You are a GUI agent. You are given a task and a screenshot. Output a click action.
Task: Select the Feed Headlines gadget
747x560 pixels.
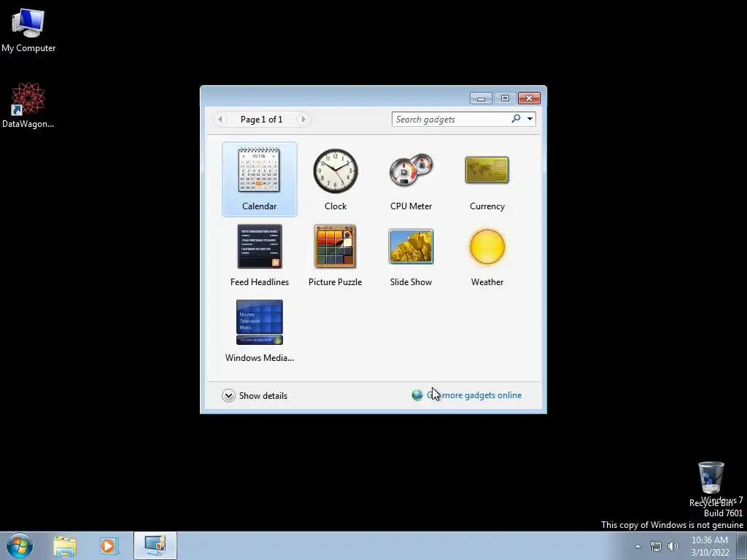pyautogui.click(x=259, y=246)
